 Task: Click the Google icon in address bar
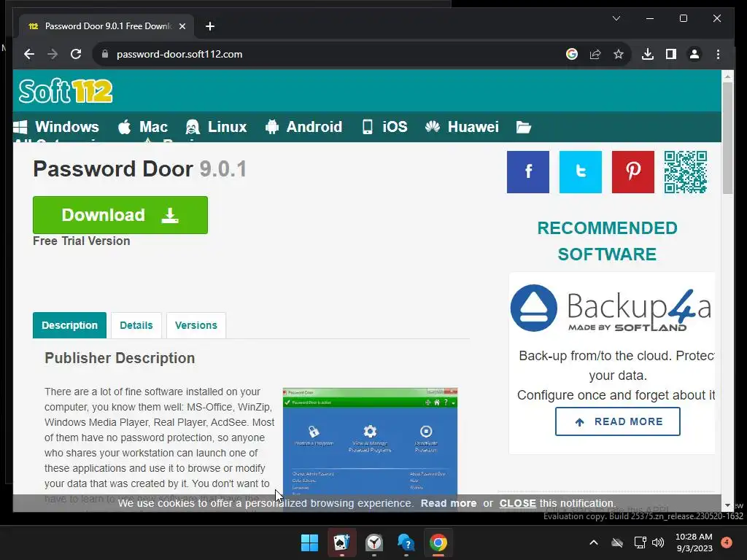tap(572, 54)
